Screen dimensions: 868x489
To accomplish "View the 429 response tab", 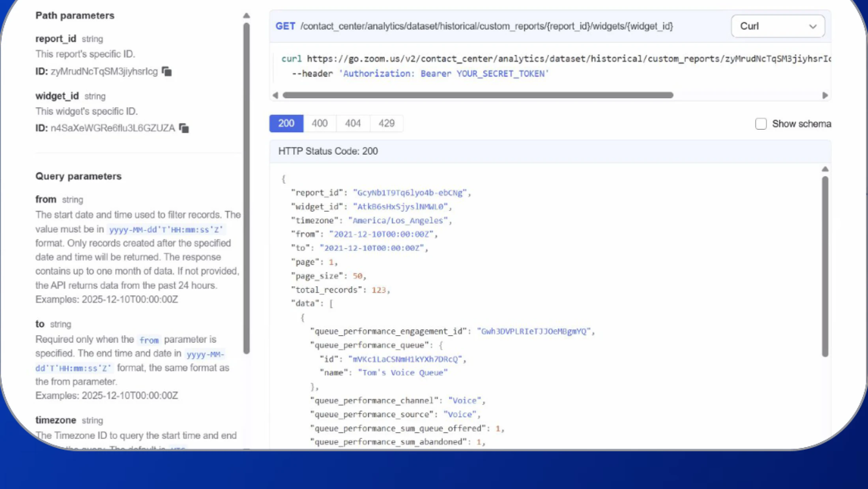I will pyautogui.click(x=387, y=123).
